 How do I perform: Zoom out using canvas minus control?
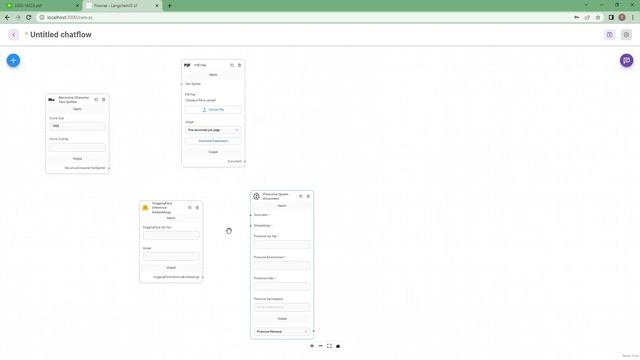click(x=320, y=346)
